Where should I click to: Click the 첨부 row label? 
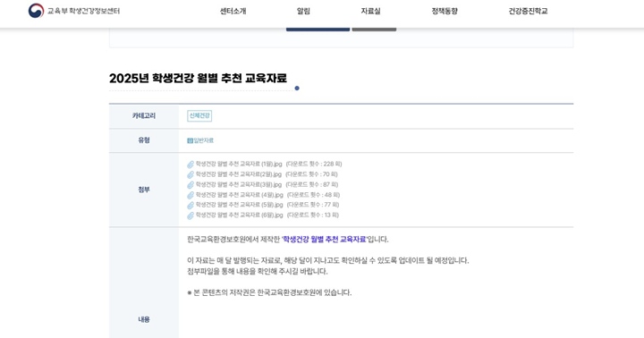pyautogui.click(x=144, y=190)
